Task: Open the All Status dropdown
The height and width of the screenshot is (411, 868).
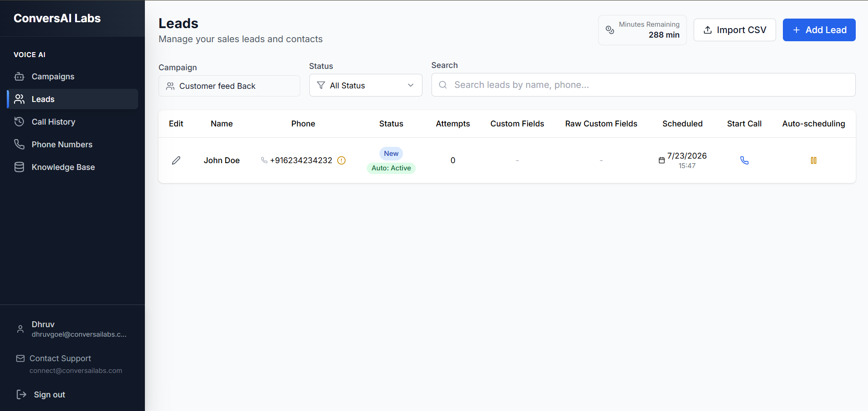Action: (x=365, y=85)
